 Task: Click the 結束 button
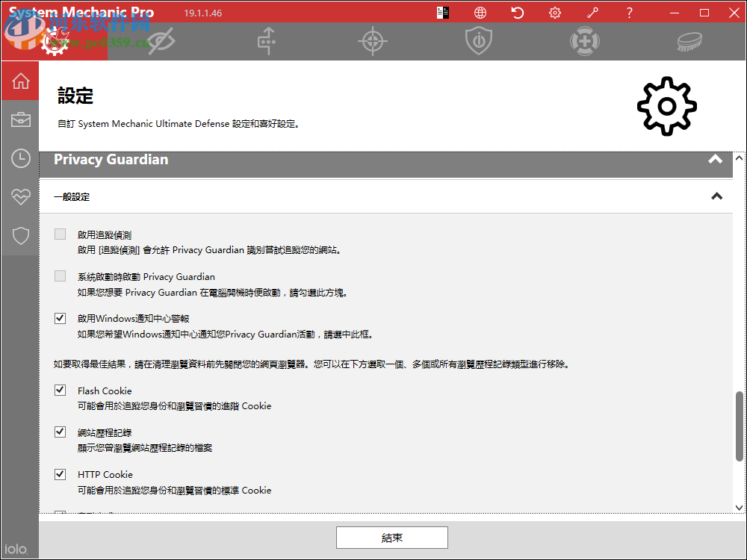(x=392, y=537)
